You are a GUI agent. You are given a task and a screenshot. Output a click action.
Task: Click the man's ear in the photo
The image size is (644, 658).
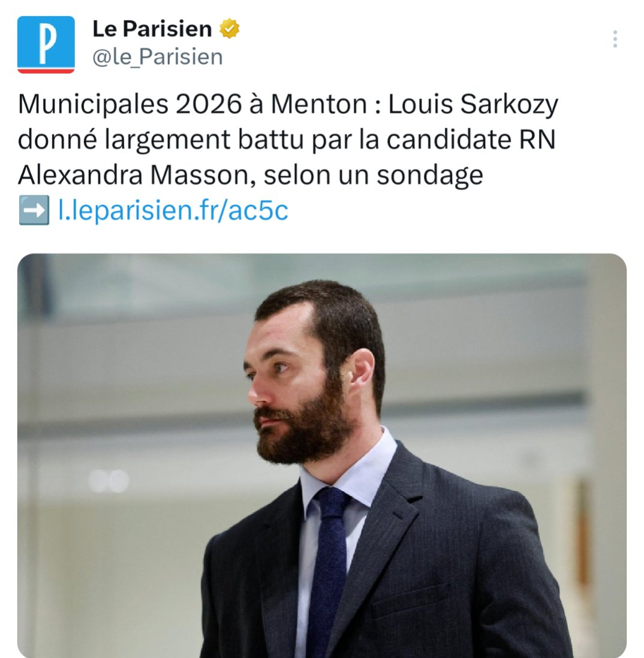(360, 370)
